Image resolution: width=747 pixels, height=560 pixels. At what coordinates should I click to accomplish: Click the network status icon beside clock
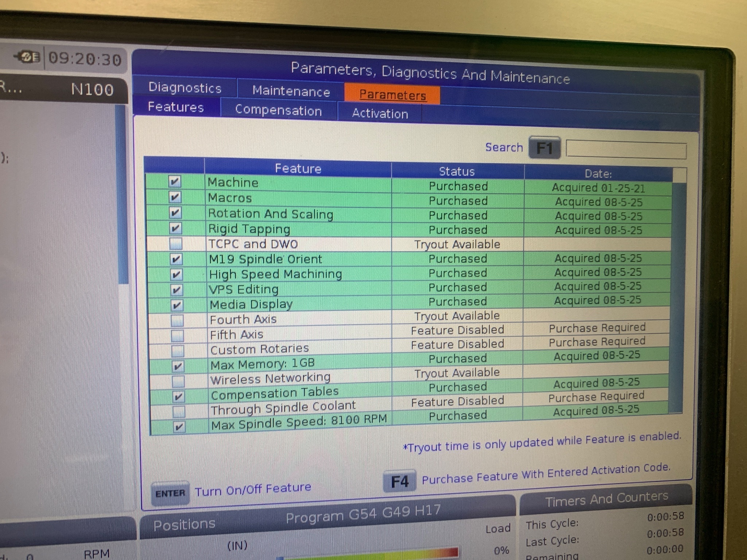click(28, 57)
